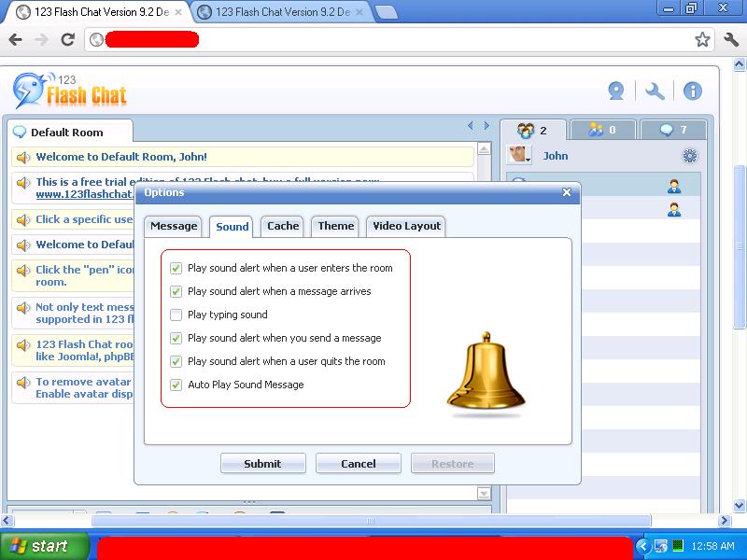Click speaker icon beside 'Click a specific use'
Screen dimensions: 747x560
tap(22, 220)
